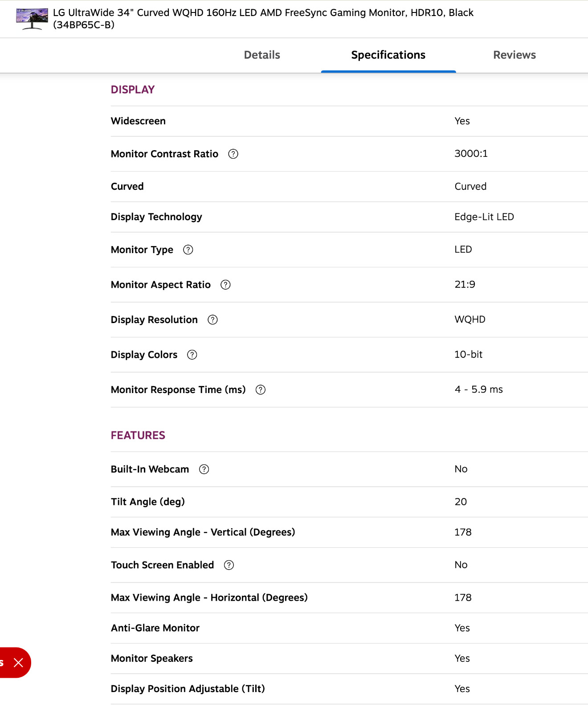The image size is (588, 713).
Task: Open Monitor Response Time help icon
Action: click(261, 390)
